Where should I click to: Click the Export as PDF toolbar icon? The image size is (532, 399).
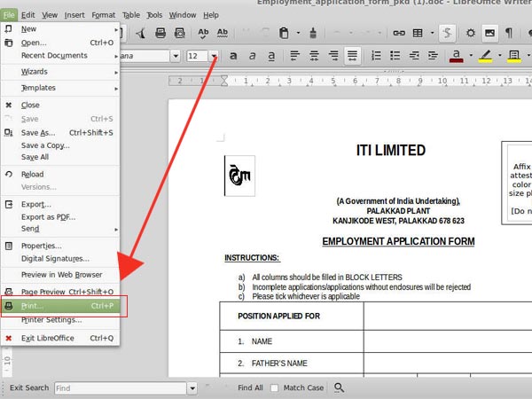(x=141, y=33)
